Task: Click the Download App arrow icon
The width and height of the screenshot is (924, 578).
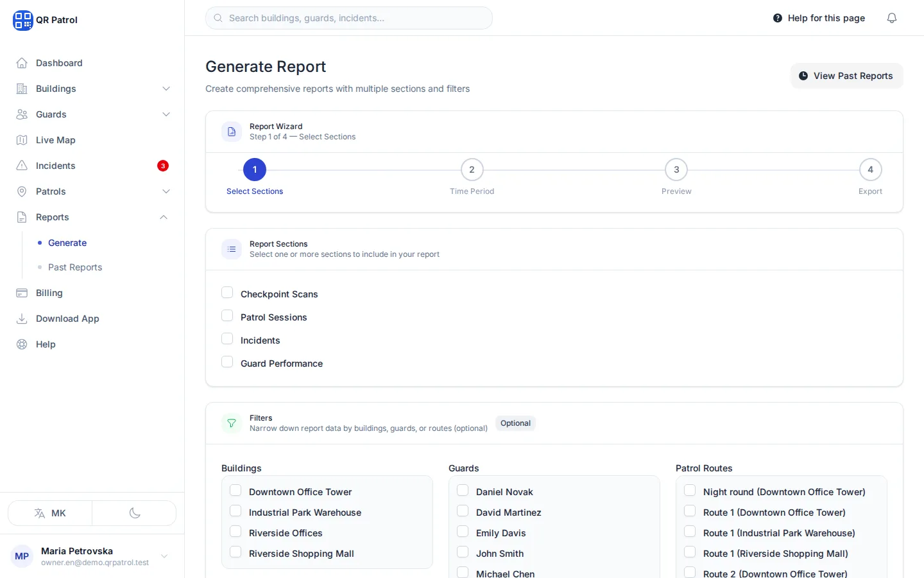Action: point(22,319)
